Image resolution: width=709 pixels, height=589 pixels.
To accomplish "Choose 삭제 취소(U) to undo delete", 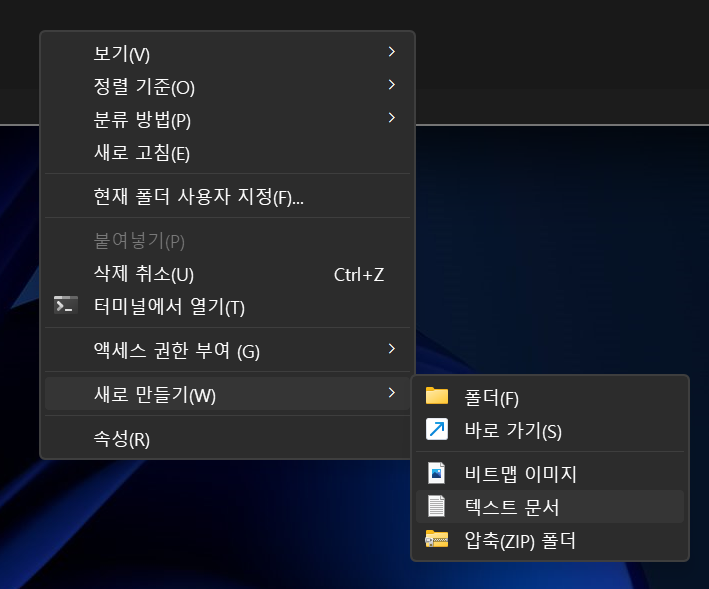I will (227, 273).
